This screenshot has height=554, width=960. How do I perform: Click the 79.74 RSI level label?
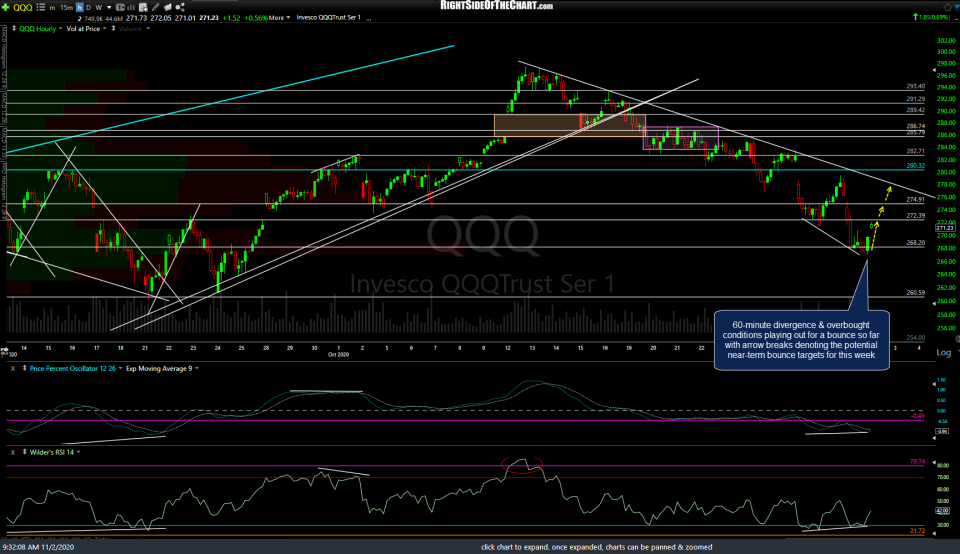(x=917, y=462)
